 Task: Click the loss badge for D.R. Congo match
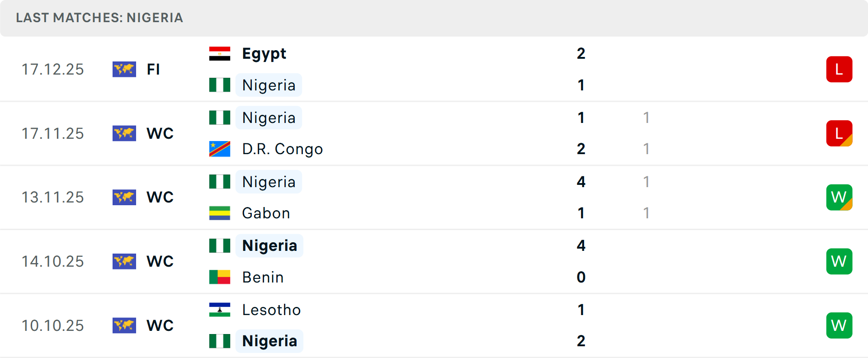pyautogui.click(x=839, y=133)
